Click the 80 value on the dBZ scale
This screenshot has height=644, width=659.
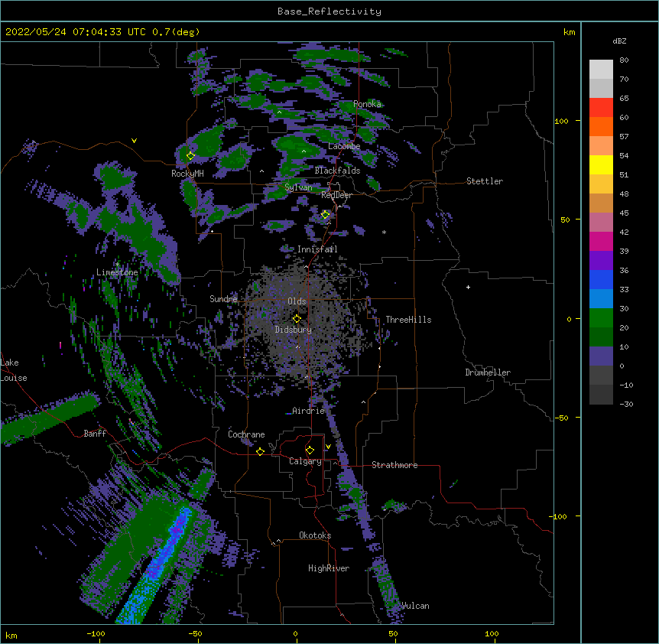[624, 60]
